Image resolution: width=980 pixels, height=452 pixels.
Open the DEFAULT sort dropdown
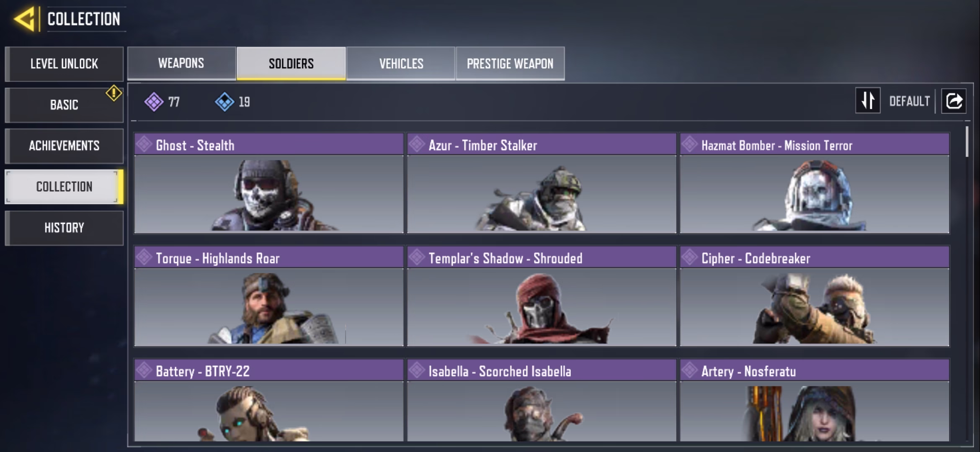(x=909, y=101)
